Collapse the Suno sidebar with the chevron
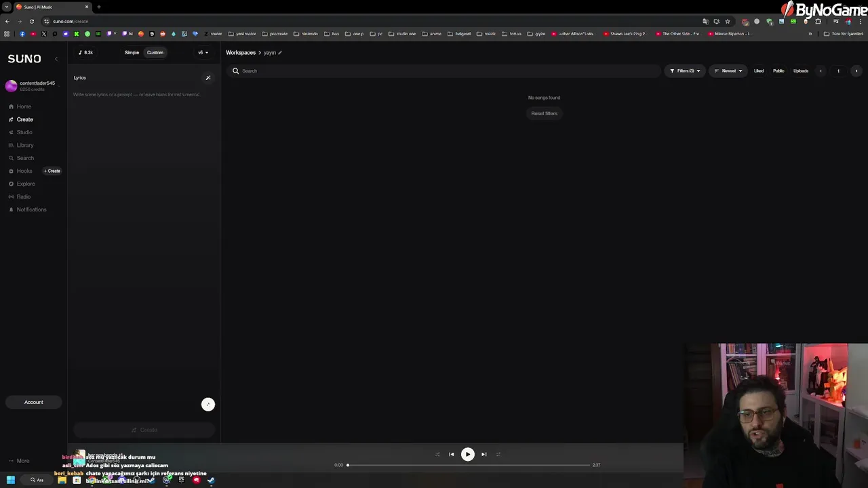The height and width of the screenshot is (488, 868). 56,59
